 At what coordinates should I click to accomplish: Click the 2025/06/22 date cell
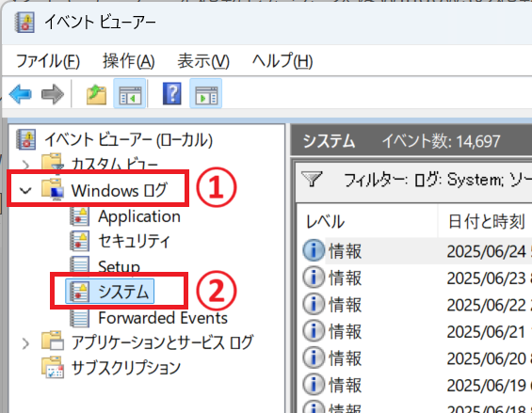click(x=486, y=305)
